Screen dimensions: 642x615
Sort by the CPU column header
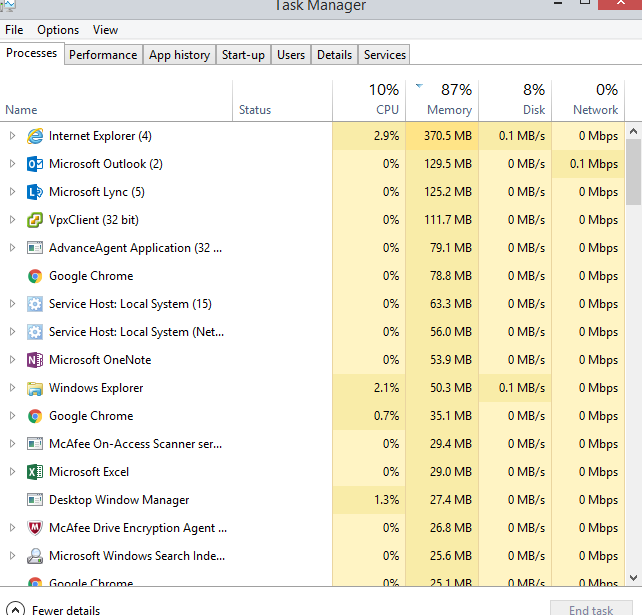(369, 101)
